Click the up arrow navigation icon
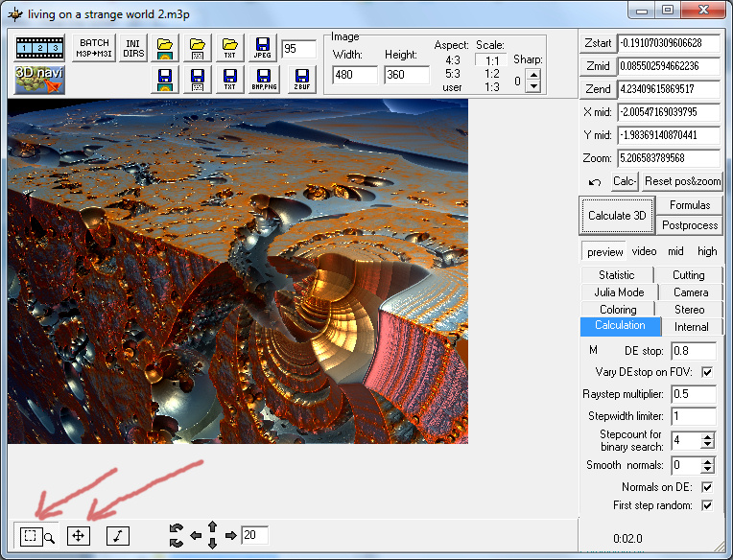This screenshot has width=733, height=560. point(213,526)
